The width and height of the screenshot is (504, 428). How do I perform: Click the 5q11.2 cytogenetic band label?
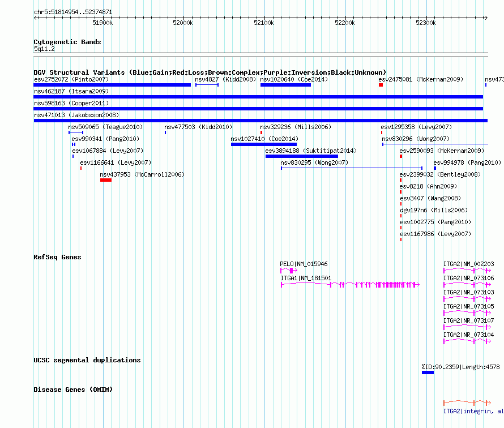coord(44,49)
